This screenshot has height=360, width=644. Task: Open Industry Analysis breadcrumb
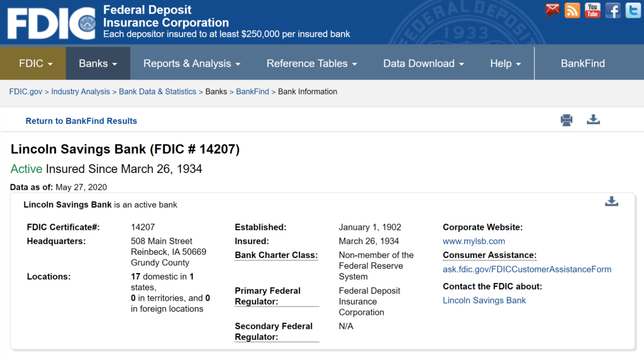click(x=80, y=92)
